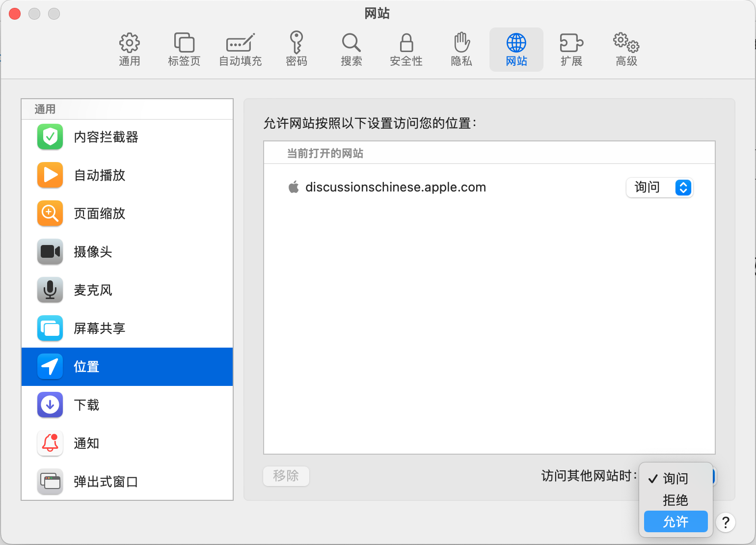The image size is (756, 545).
Task: Open the 安全性 security lock icon
Action: click(406, 50)
